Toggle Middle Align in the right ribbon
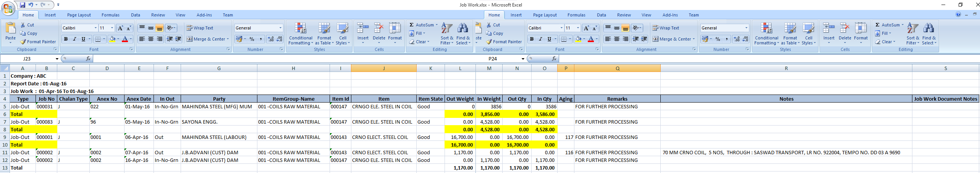Image resolution: width=980 pixels, height=173 pixels. 617,28
